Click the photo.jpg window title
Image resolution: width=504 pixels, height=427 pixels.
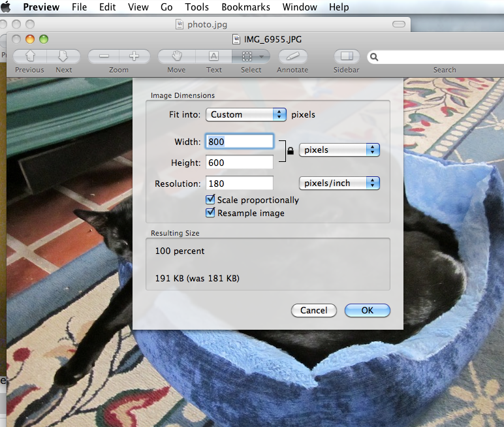(x=207, y=24)
